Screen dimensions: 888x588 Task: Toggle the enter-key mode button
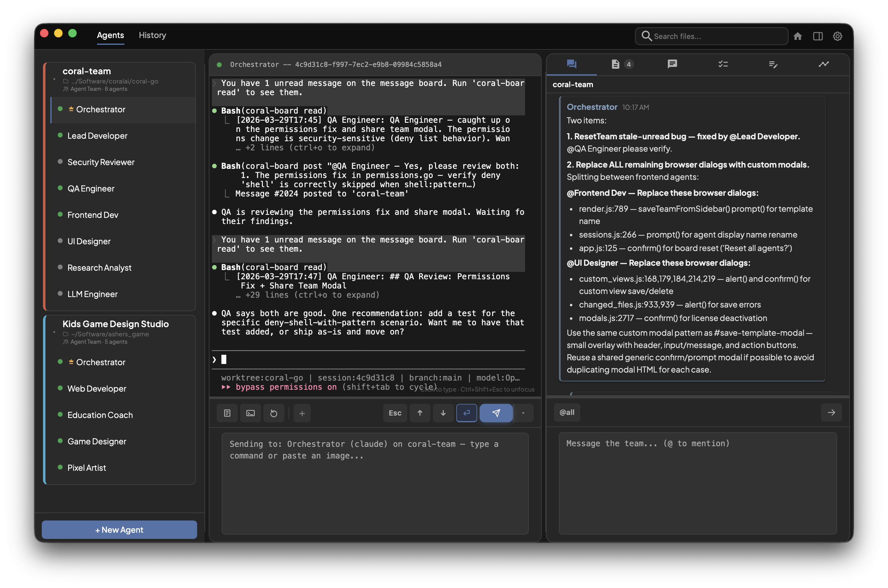coord(466,413)
